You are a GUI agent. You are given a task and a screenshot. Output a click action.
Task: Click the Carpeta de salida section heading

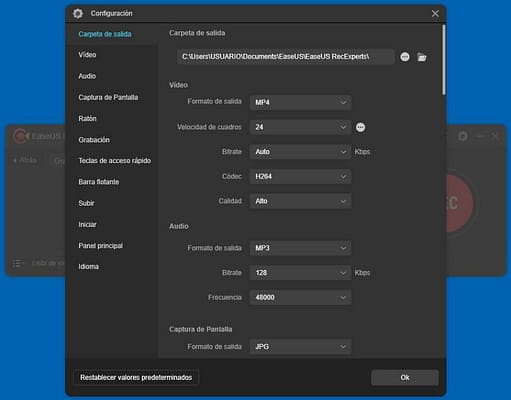coord(197,33)
